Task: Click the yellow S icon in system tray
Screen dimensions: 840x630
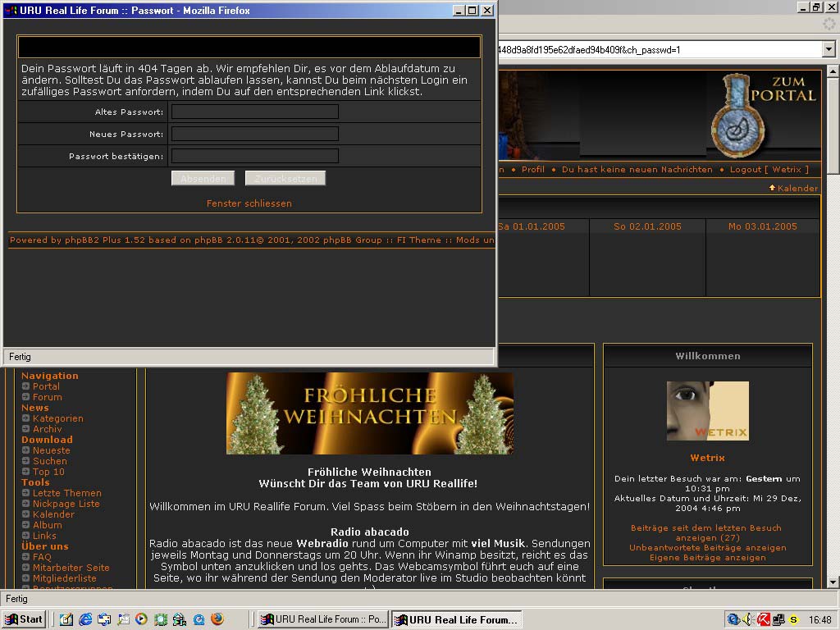Action: tap(793, 619)
